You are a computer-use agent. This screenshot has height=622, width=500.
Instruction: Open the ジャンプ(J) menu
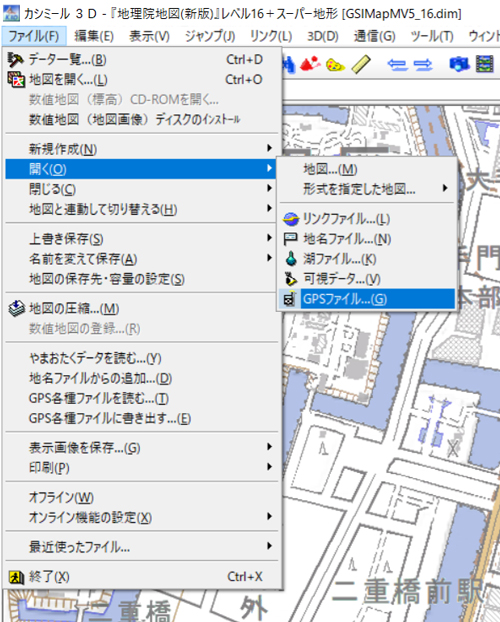210,36
